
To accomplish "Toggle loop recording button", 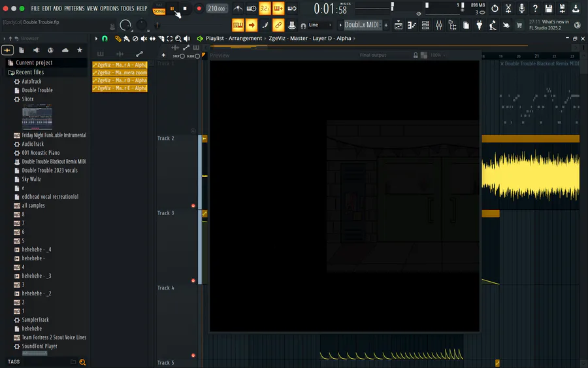I will (x=292, y=8).
